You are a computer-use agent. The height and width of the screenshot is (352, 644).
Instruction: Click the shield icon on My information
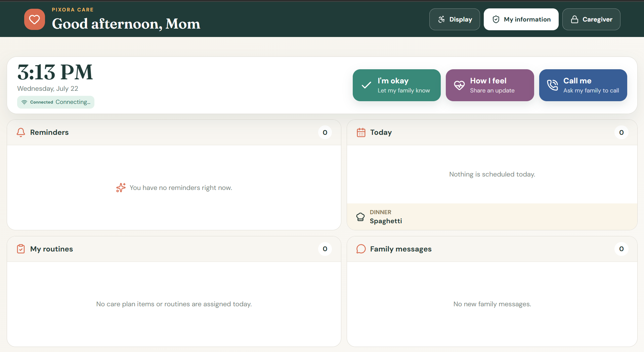coord(496,19)
